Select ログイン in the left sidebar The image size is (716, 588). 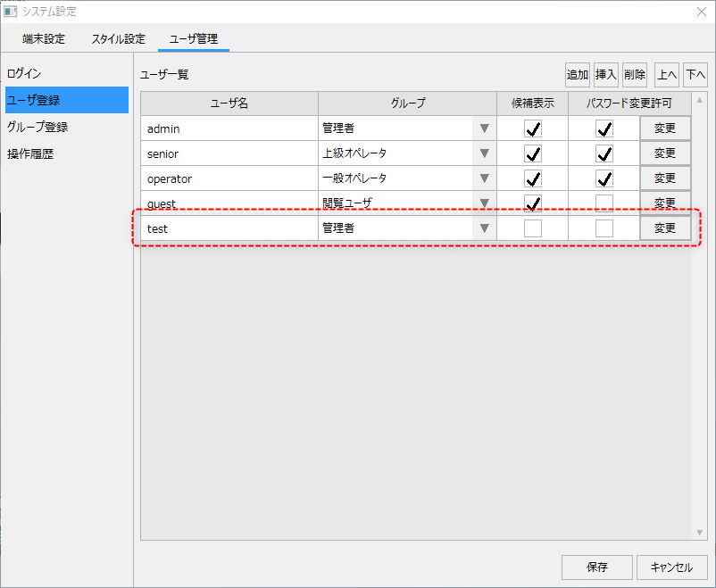point(25,73)
